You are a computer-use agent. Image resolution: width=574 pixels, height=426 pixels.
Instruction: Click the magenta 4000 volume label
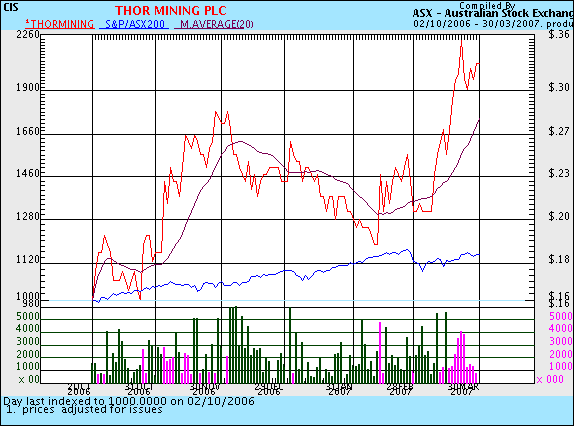click(561, 329)
